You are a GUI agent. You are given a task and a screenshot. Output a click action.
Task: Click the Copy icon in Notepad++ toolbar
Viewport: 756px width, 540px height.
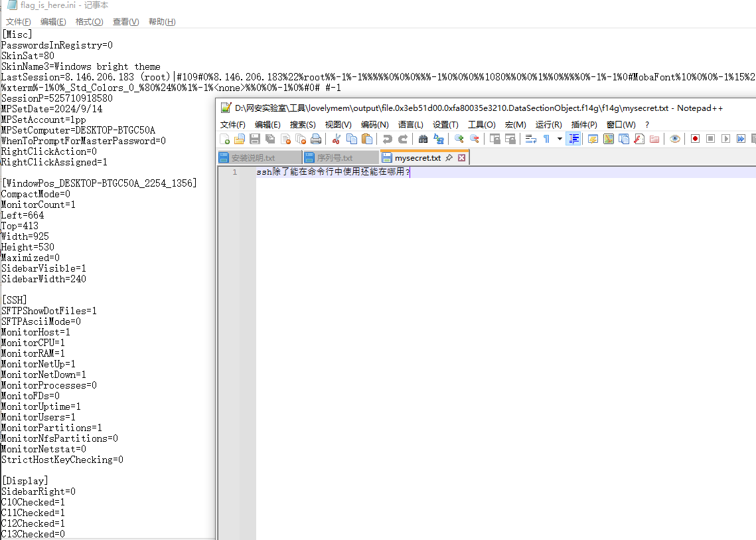point(352,139)
